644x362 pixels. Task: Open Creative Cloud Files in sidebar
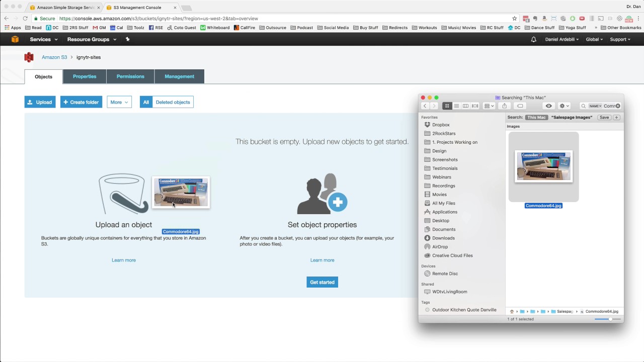pos(452,255)
